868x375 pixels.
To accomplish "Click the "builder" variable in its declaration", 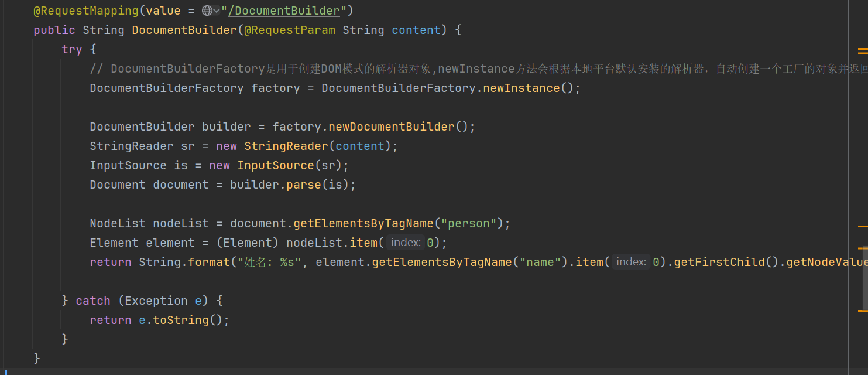I will coord(227,127).
